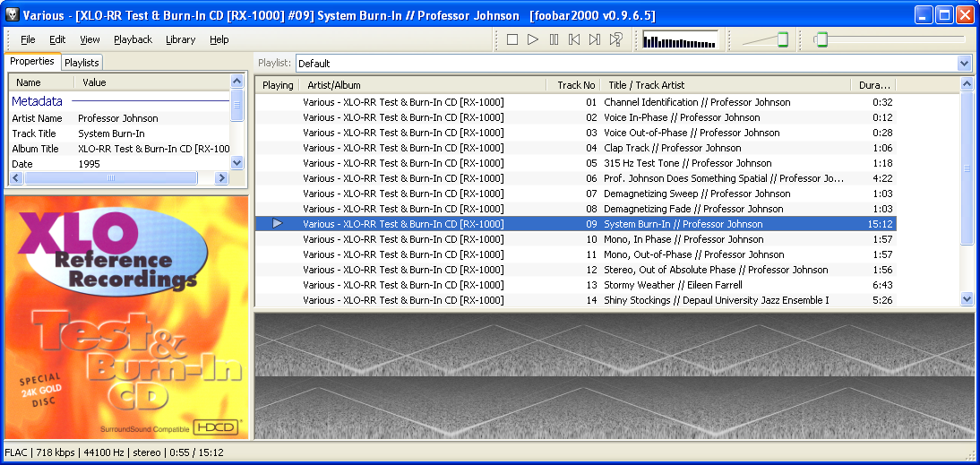This screenshot has height=465, width=980.
Task: Adjust the volume slider
Action: 783,39
